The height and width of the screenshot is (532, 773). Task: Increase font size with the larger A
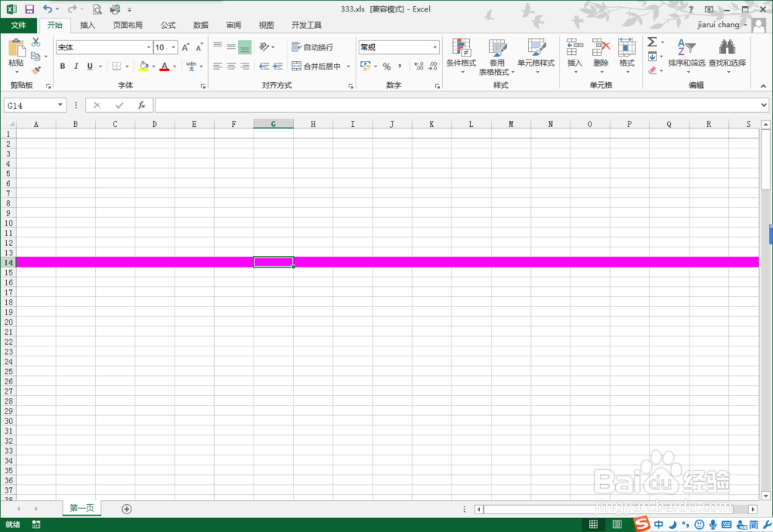[186, 47]
